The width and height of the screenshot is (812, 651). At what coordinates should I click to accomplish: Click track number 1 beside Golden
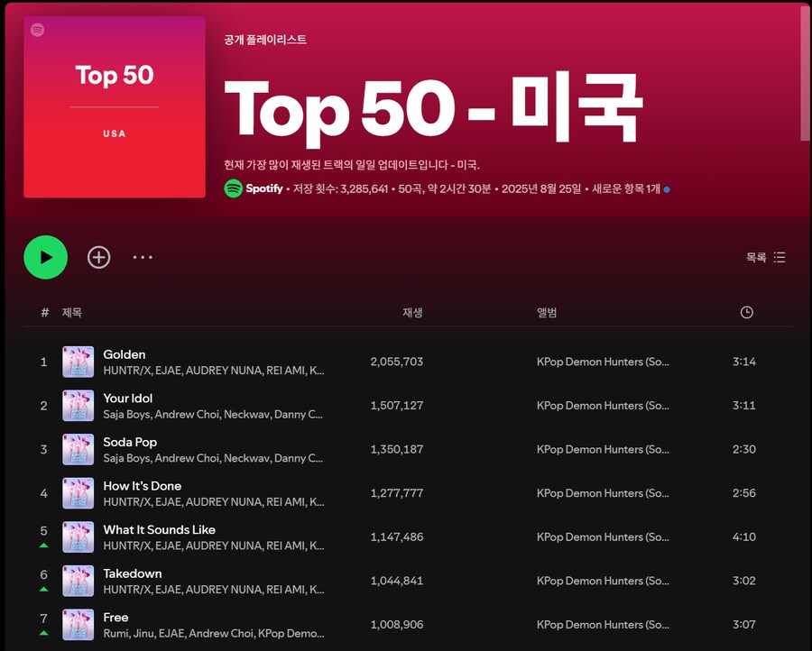click(44, 362)
